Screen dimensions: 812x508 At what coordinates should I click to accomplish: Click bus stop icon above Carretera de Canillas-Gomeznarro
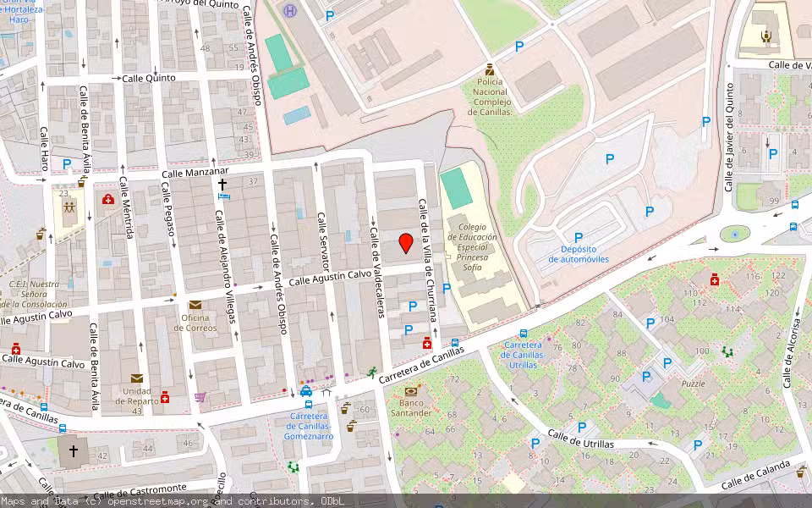pos(309,405)
